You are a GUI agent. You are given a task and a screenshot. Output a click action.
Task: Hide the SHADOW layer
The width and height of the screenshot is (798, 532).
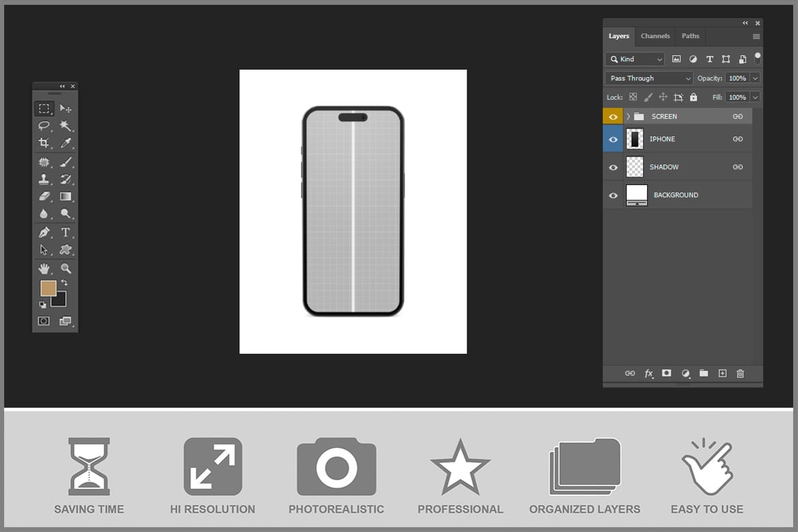click(613, 167)
